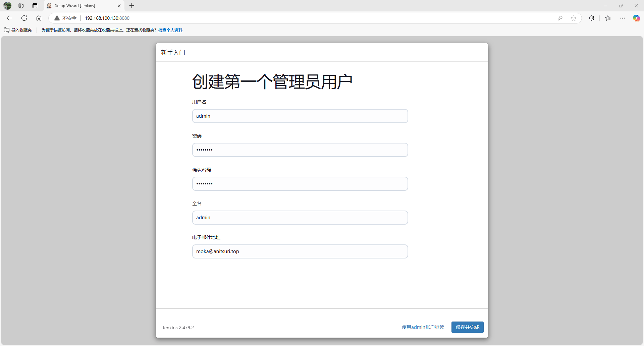The image size is (644, 346).
Task: Open the vertical tab actions menu
Action: pos(35,6)
